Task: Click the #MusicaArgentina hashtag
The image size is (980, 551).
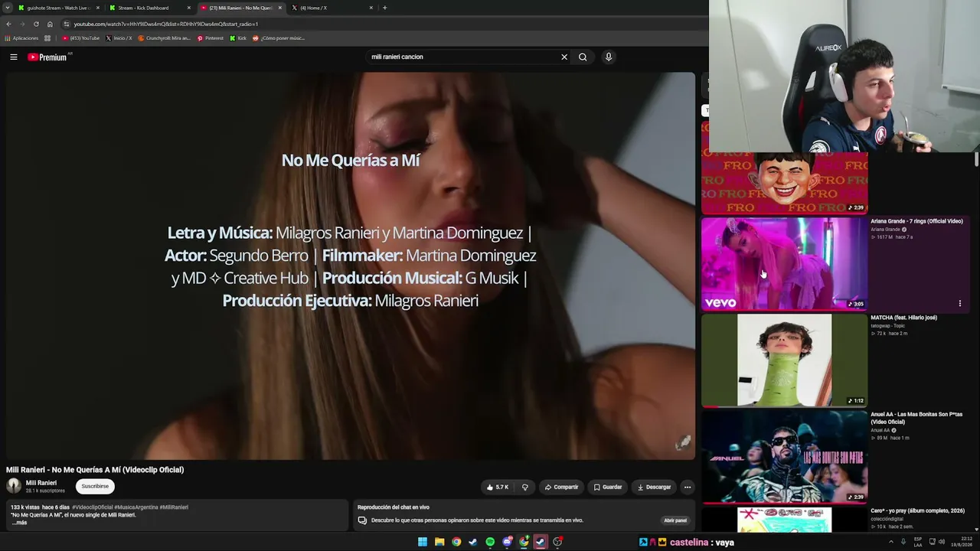Action: (136, 507)
